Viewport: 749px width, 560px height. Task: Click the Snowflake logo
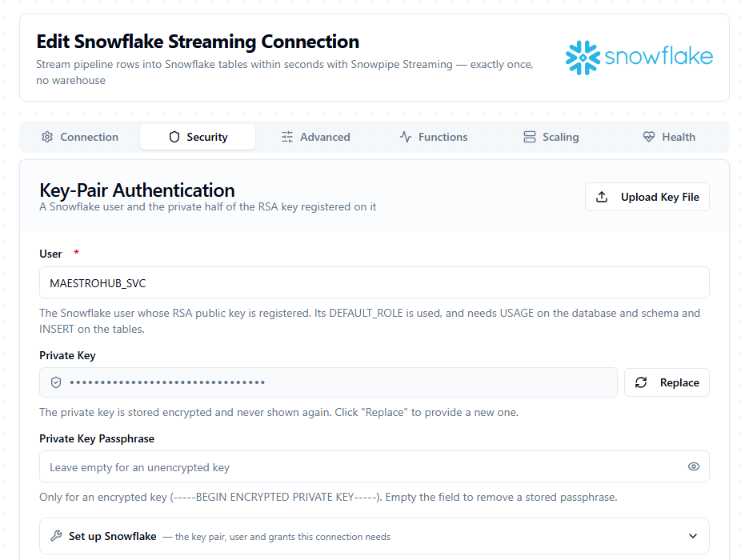[x=639, y=58]
